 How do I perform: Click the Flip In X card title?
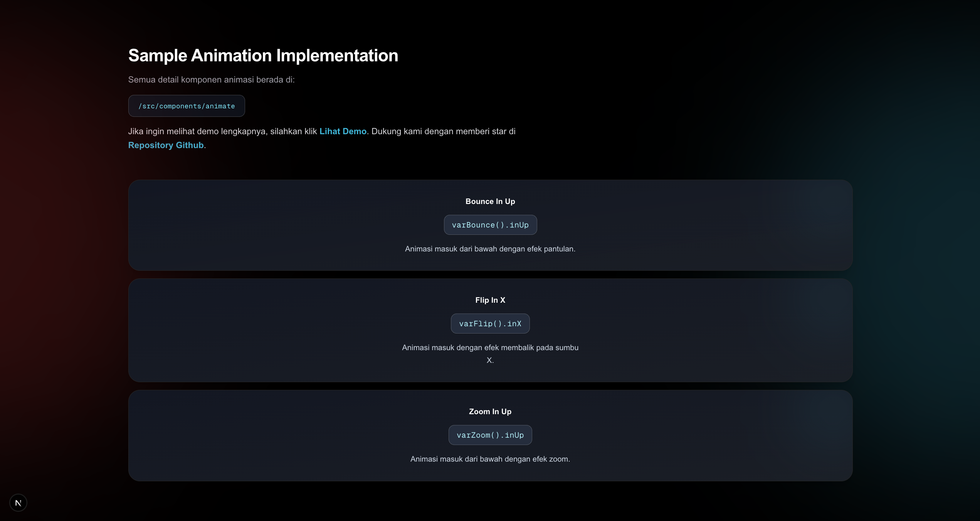coord(490,300)
